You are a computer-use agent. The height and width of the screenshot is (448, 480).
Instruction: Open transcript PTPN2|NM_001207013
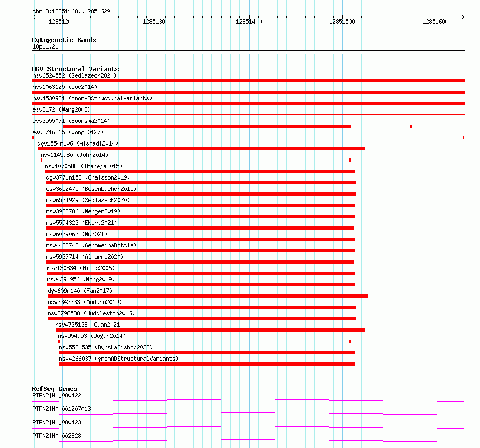pyautogui.click(x=61, y=409)
